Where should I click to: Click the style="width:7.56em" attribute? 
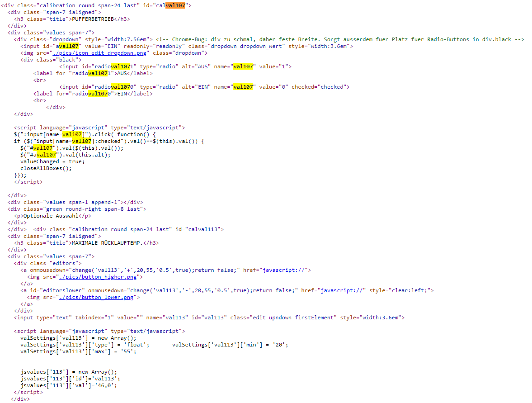click(x=117, y=39)
